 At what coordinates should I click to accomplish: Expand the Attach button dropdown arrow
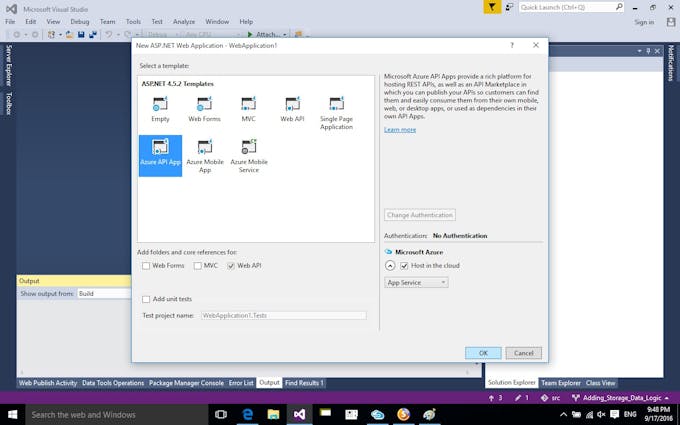coord(284,34)
